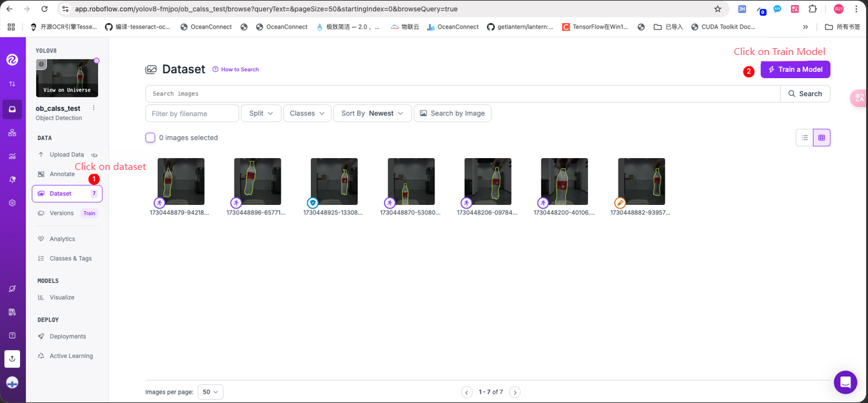Focus the Filter by filename field
The height and width of the screenshot is (403, 868).
coord(192,113)
